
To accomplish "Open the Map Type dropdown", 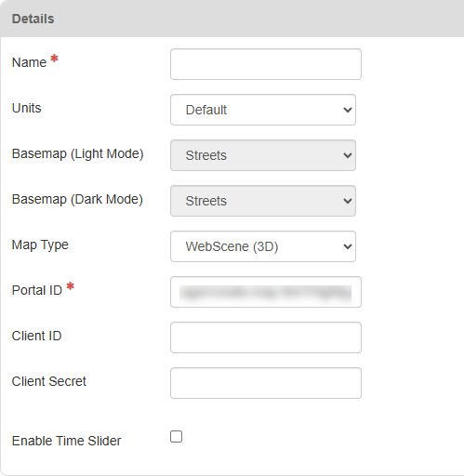I will (263, 246).
